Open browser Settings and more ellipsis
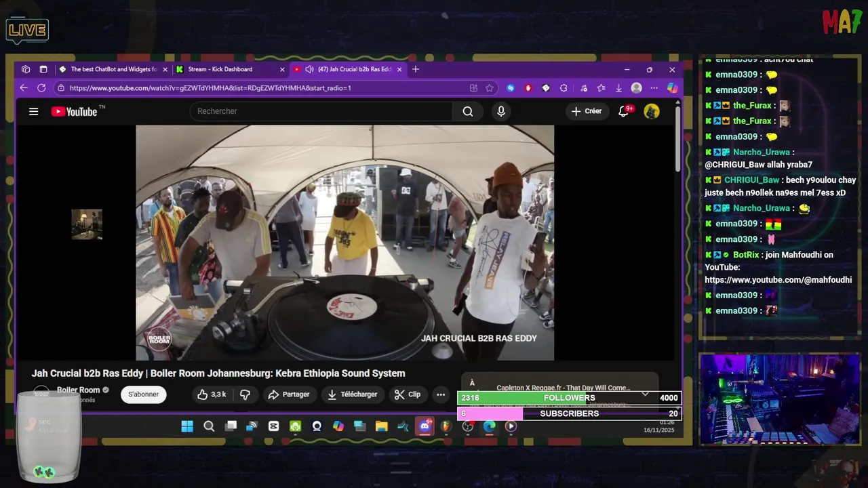This screenshot has height=488, width=868. (x=654, y=88)
